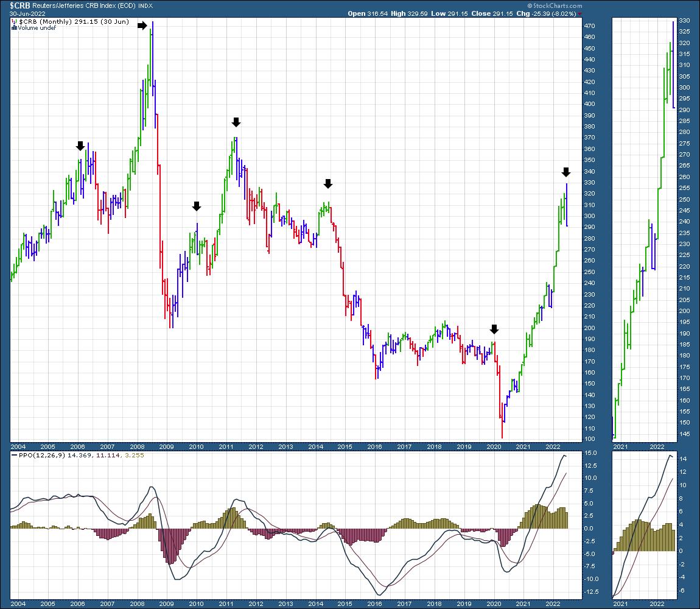The width and height of the screenshot is (700, 609).
Task: Click the 470 label on the main price axis
Action: (589, 26)
